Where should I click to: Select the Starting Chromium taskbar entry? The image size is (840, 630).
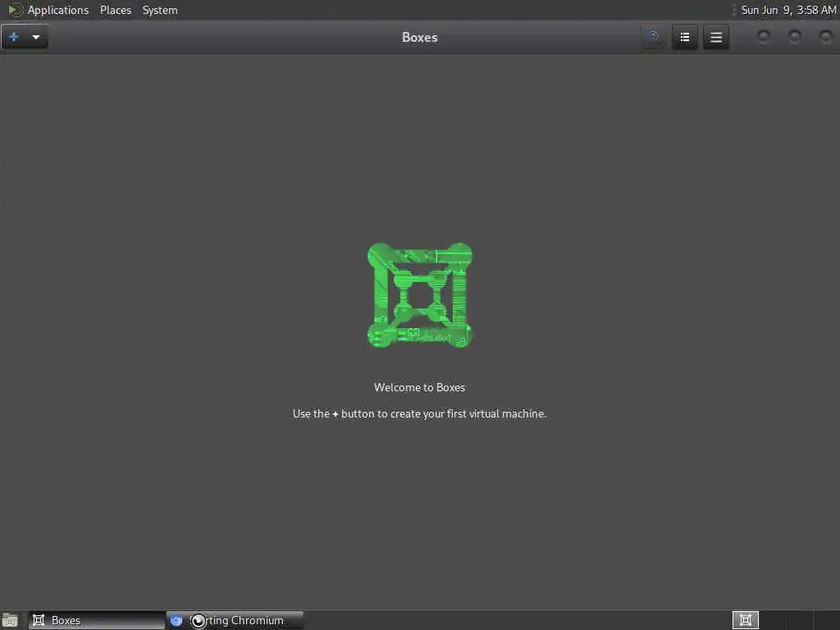(x=235, y=620)
